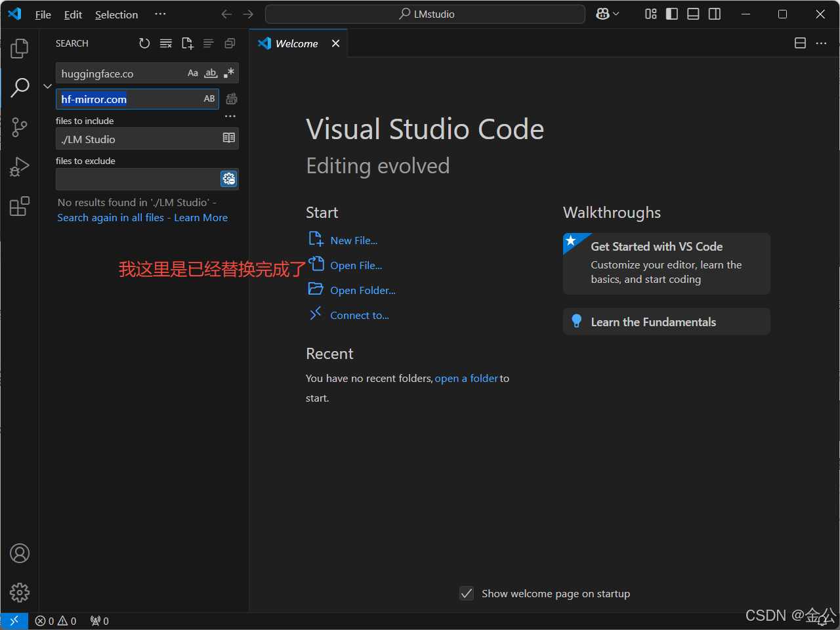Toggle secondary side bar visibility
This screenshot has height=630, width=840.
[x=715, y=14]
